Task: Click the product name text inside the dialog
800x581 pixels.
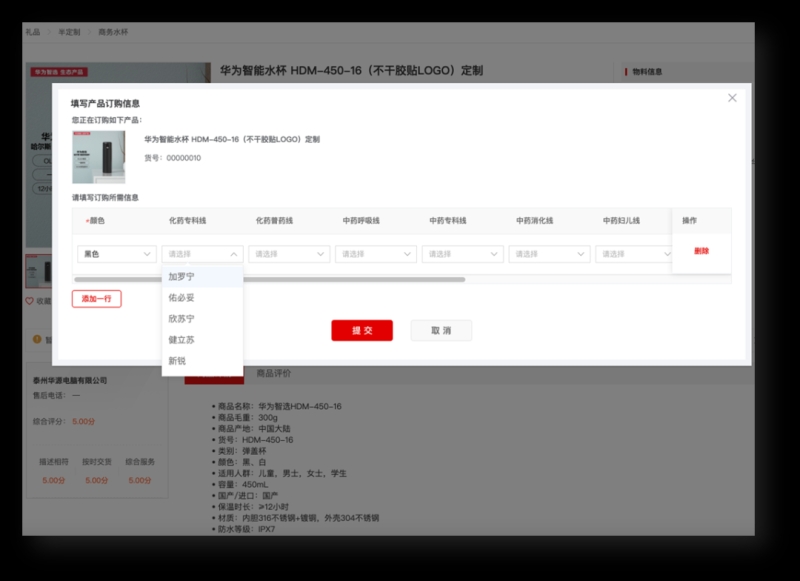Action: point(232,139)
